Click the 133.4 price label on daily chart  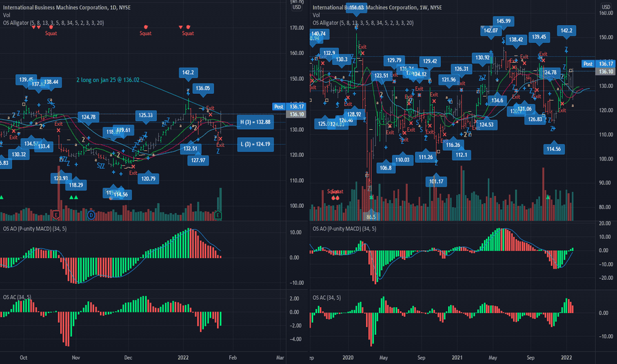44,146
